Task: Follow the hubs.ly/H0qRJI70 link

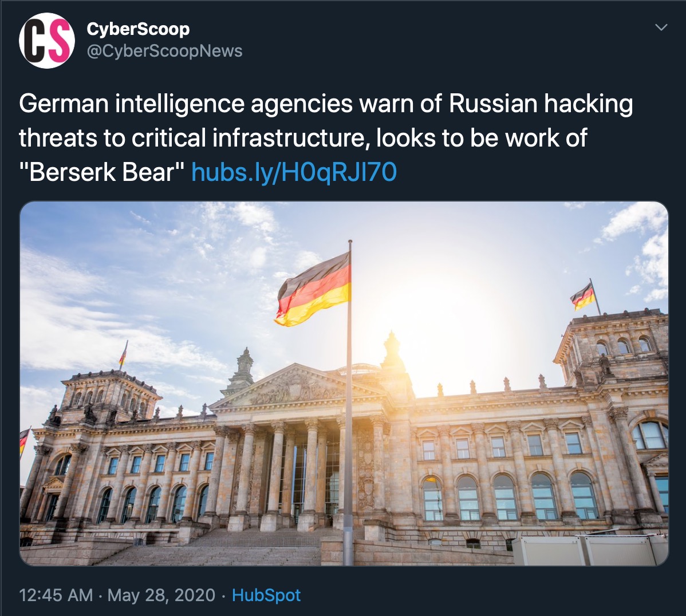Action: click(x=294, y=172)
